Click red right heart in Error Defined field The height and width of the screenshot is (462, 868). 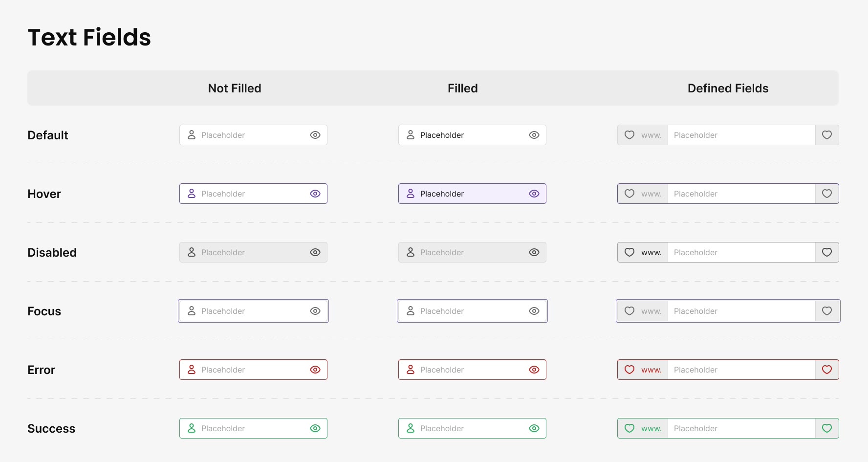pyautogui.click(x=827, y=370)
